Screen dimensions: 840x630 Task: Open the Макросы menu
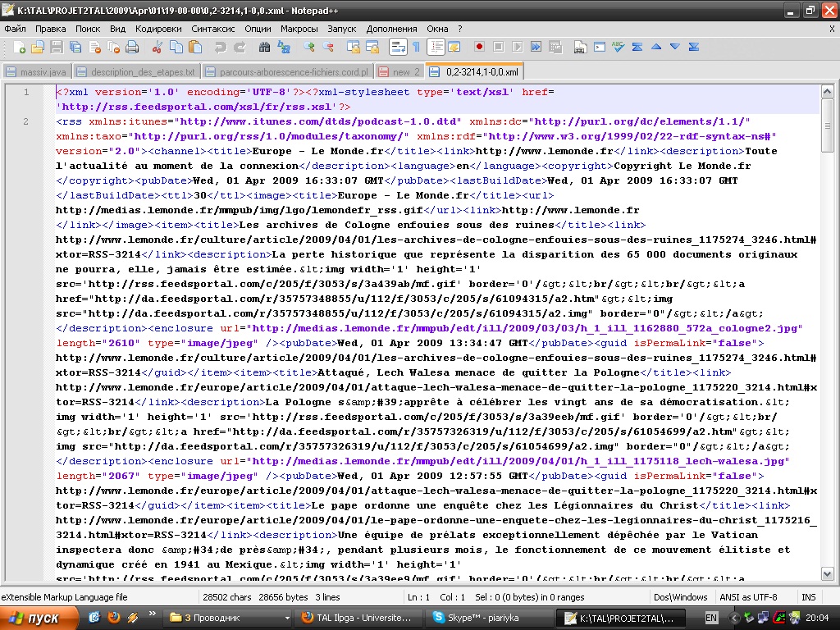pyautogui.click(x=299, y=29)
